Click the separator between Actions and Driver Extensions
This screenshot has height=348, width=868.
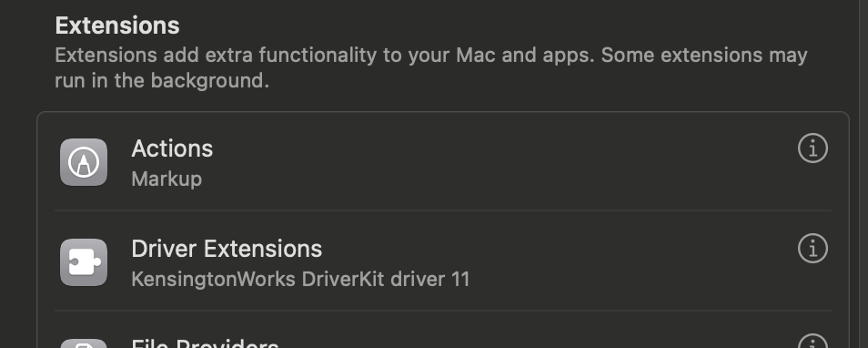(443, 210)
